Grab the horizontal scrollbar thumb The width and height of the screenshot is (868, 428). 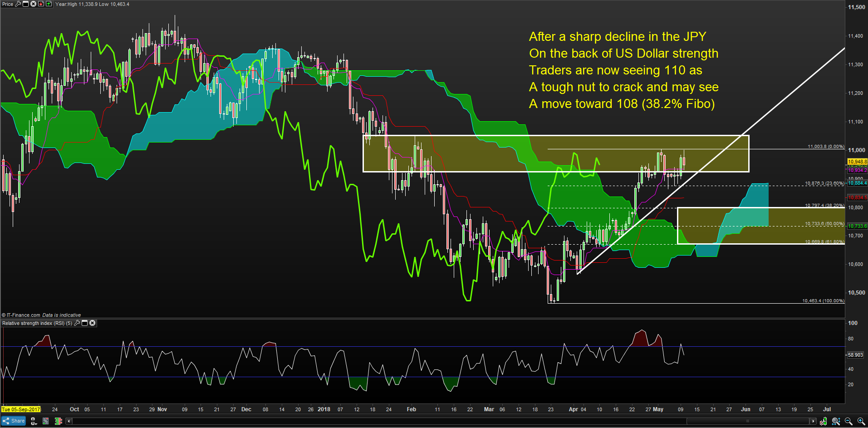(x=747, y=421)
